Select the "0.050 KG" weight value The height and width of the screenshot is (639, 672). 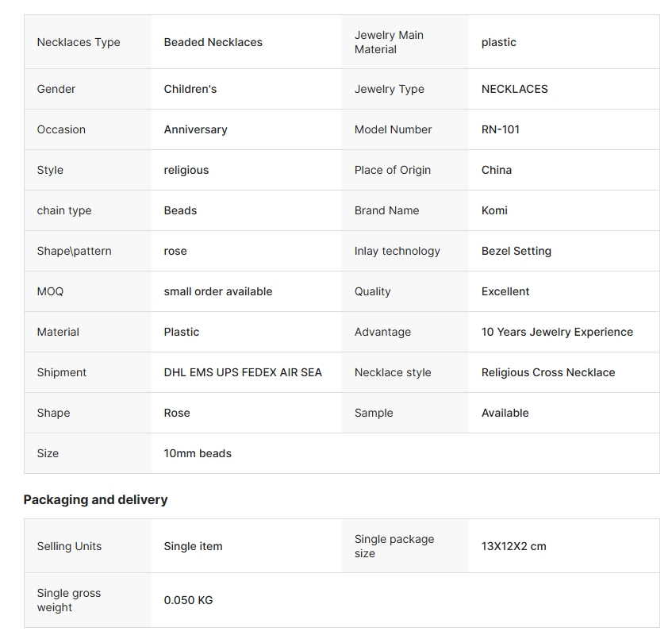pyautogui.click(x=188, y=600)
